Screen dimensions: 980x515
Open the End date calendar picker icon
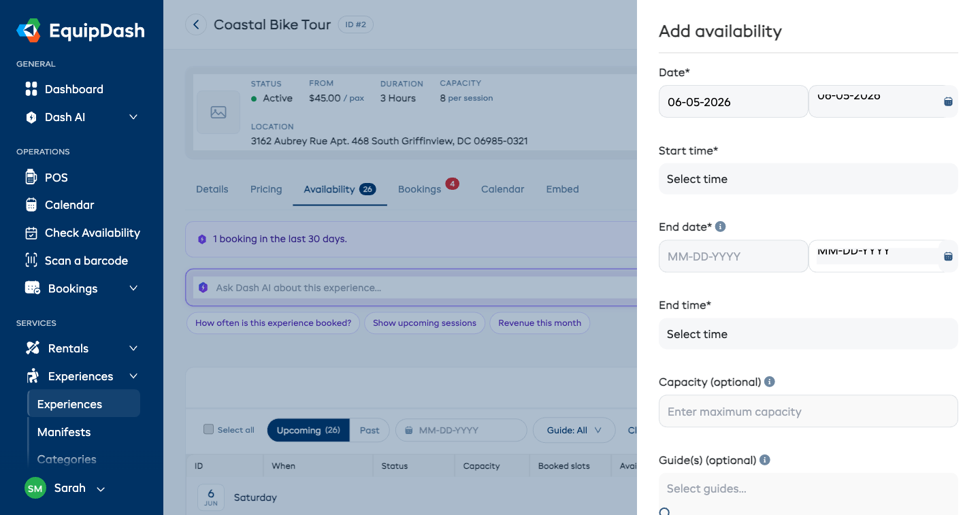[948, 256]
